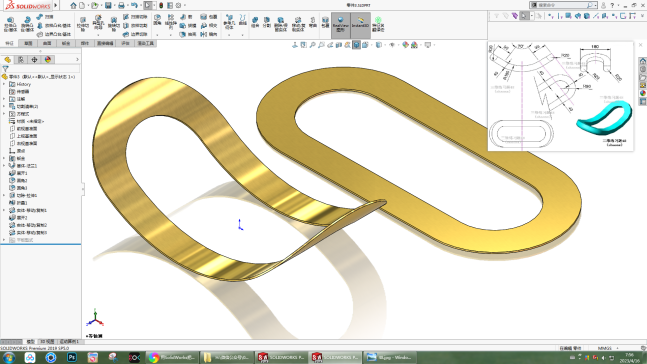
Task: Expand the 实体-移动/复制1 feature
Action: (5, 210)
